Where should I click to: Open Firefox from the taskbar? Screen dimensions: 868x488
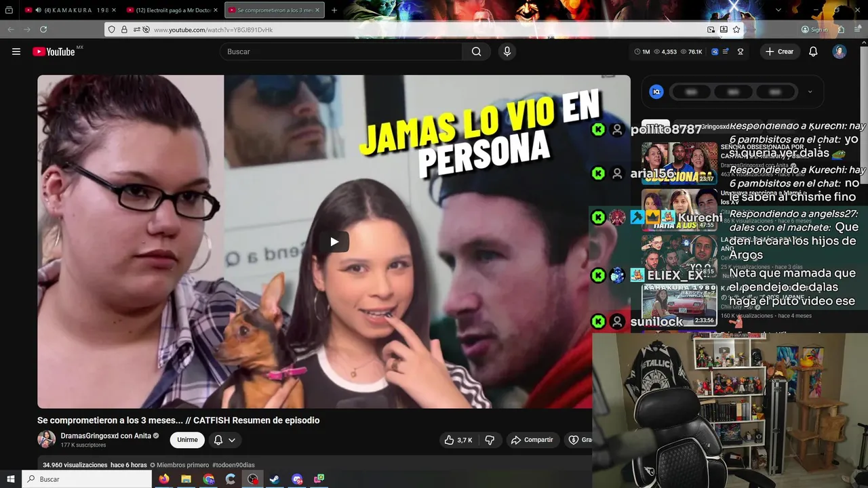coord(164,479)
